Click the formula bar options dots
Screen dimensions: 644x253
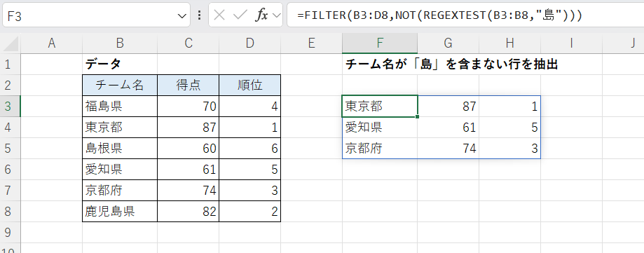click(200, 15)
